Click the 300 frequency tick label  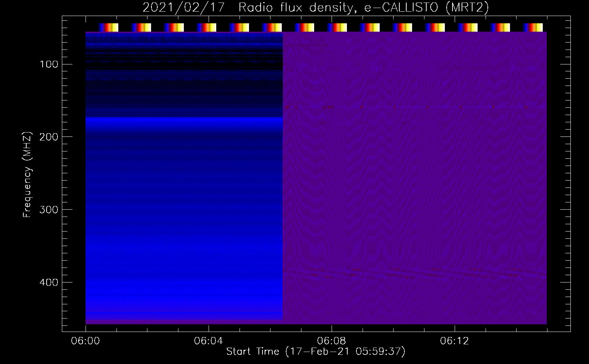click(x=48, y=210)
